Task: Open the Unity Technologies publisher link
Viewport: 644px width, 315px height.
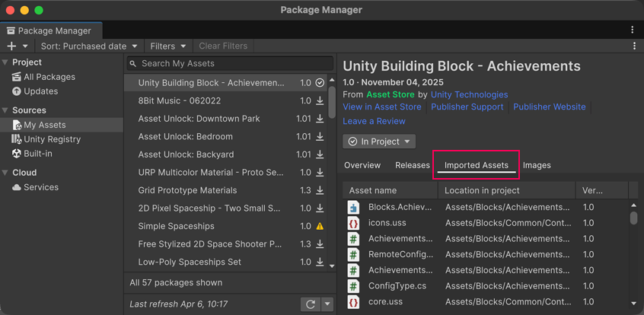Action: pos(470,95)
